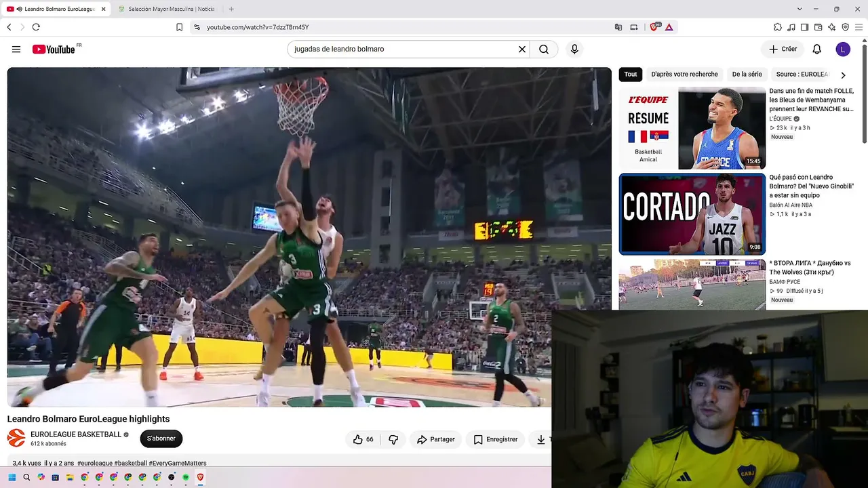The width and height of the screenshot is (868, 488).
Task: Open Brave Rewards triangle icon
Action: 669,27
